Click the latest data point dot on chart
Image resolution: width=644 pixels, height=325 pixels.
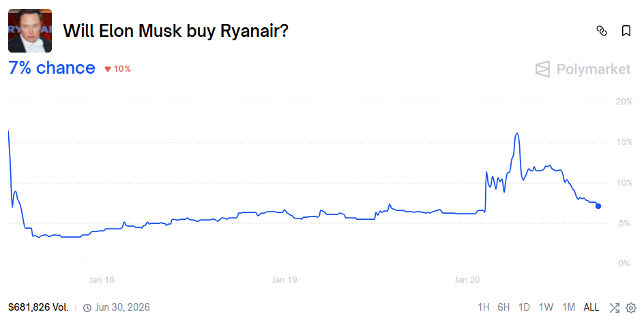coord(598,206)
